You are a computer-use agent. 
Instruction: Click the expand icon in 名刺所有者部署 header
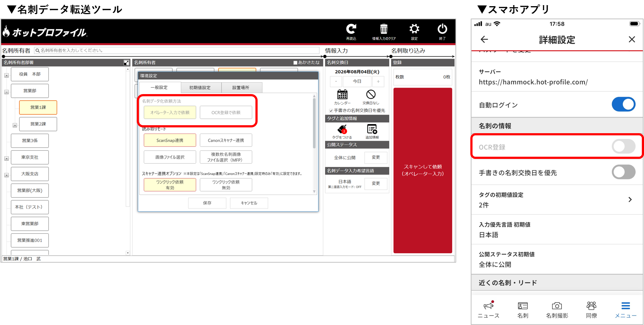click(127, 63)
